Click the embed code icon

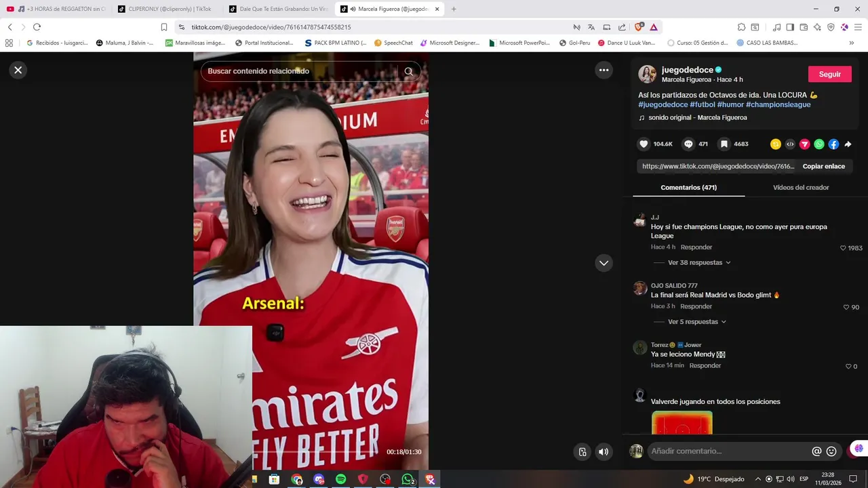(790, 144)
